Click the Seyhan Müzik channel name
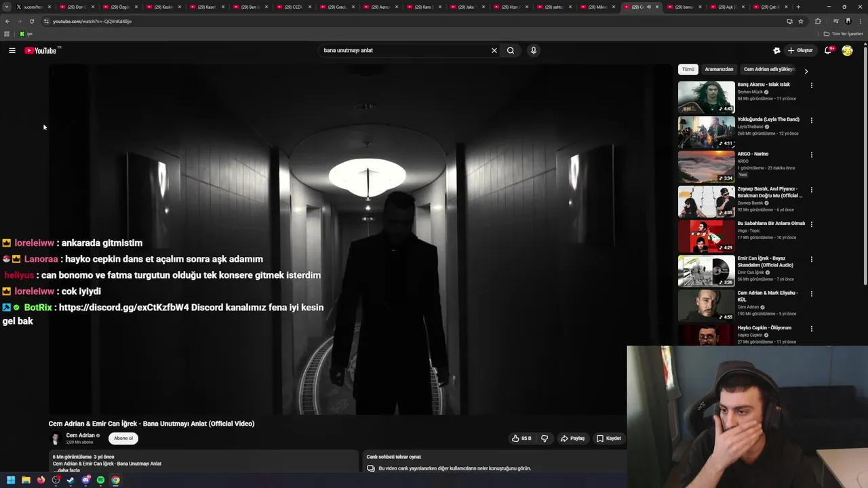868x488 pixels. 750,92
